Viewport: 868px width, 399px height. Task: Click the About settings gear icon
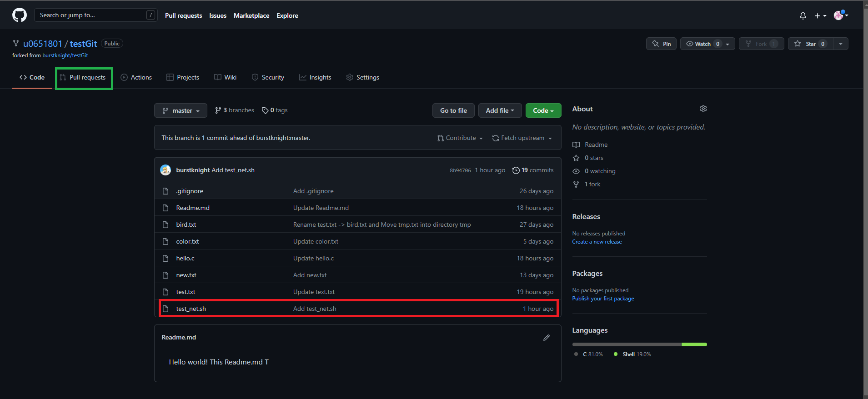703,109
